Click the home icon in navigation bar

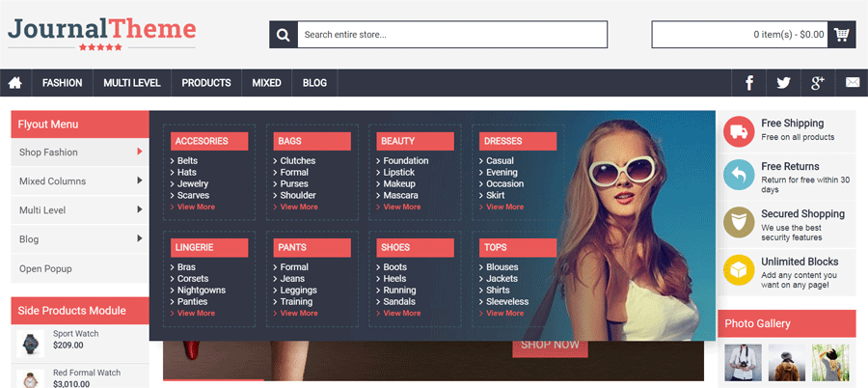point(15,83)
